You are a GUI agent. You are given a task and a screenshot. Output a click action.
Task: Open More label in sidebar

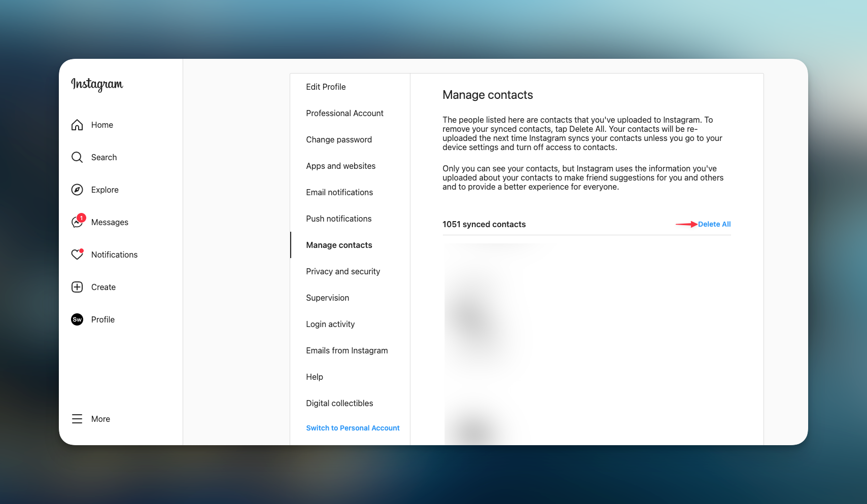pyautogui.click(x=100, y=419)
